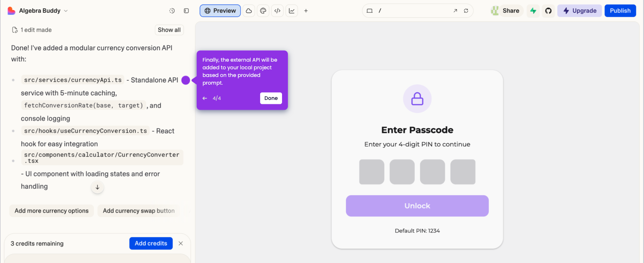The width and height of the screenshot is (644, 263).
Task: Click fetchConversionRate(base, target) code text
Action: point(84,105)
